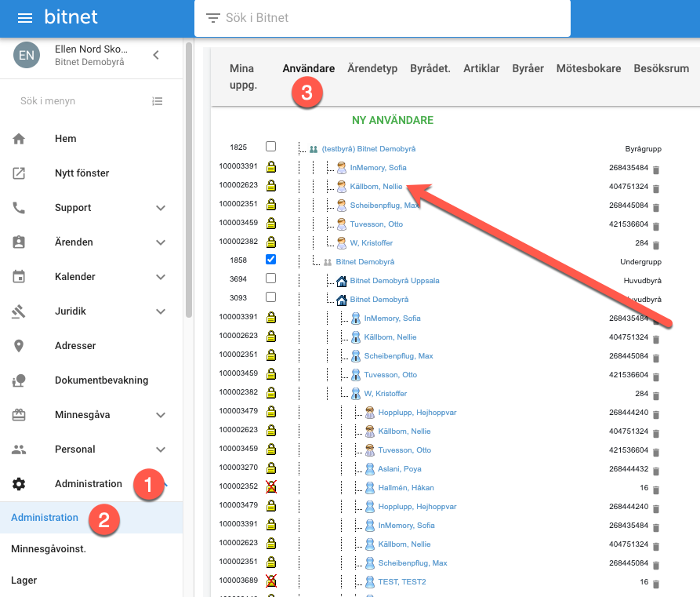Screen dimensions: 700x597
Task: Click the crossed-out lock for TEST, TEST2
Action: coord(271,581)
